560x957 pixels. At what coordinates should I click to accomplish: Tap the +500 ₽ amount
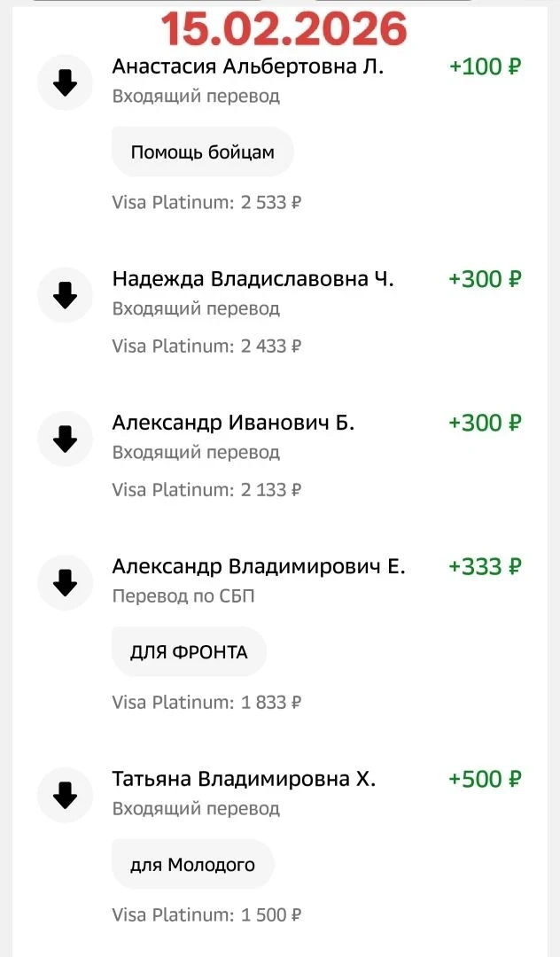click(x=485, y=779)
